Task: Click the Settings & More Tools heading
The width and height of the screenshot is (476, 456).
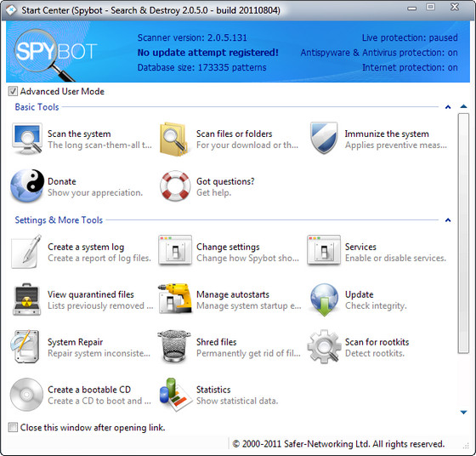Action: point(59,220)
